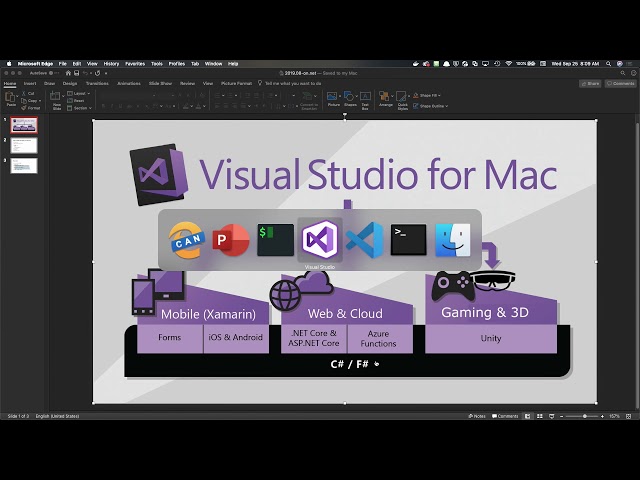The width and height of the screenshot is (640, 480).
Task: Click Reset slide button
Action: [x=76, y=100]
